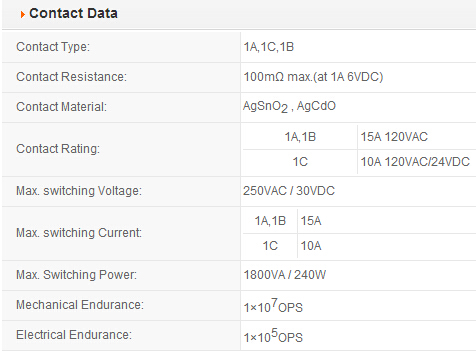Viewport: 476px width, 361px height.
Task: Click the Mechanical Endurance value 1×10^7 OPS
Action: pyautogui.click(x=273, y=306)
